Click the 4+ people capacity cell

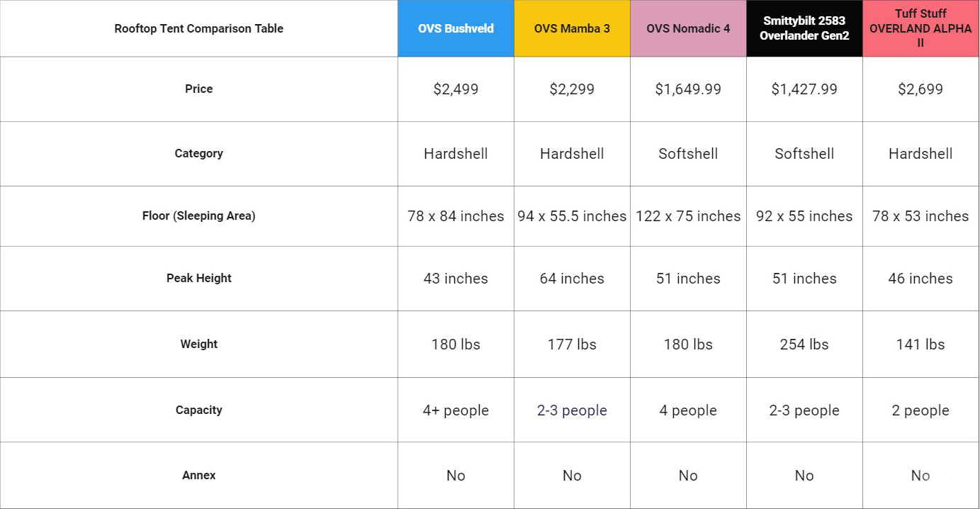click(x=456, y=410)
